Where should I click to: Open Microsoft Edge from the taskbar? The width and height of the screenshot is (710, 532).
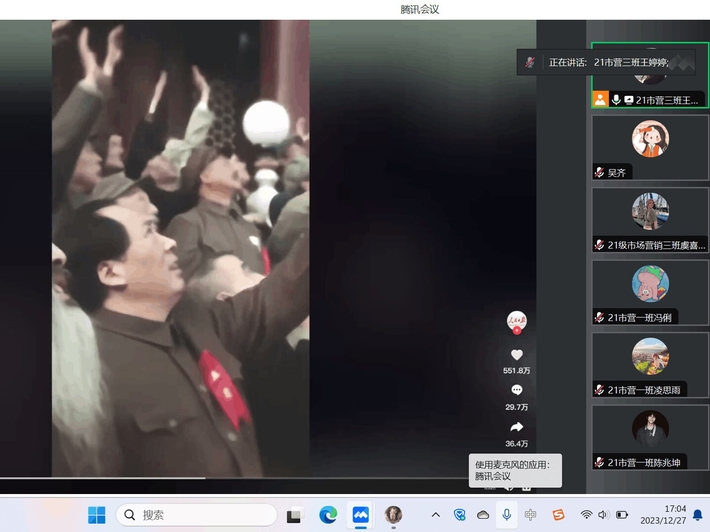coord(328,515)
